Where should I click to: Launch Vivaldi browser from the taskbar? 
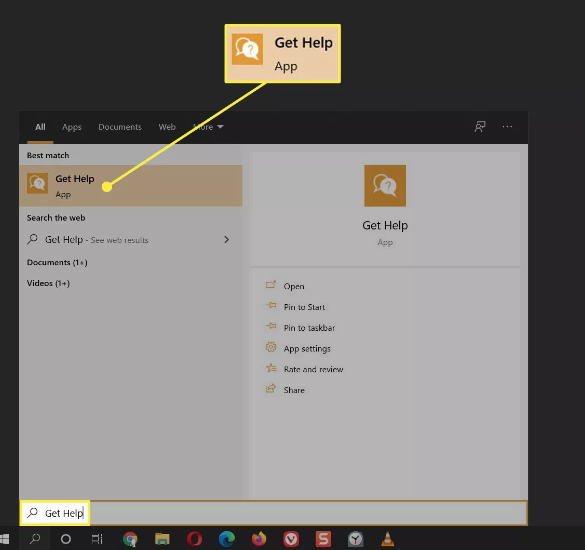[x=291, y=539]
